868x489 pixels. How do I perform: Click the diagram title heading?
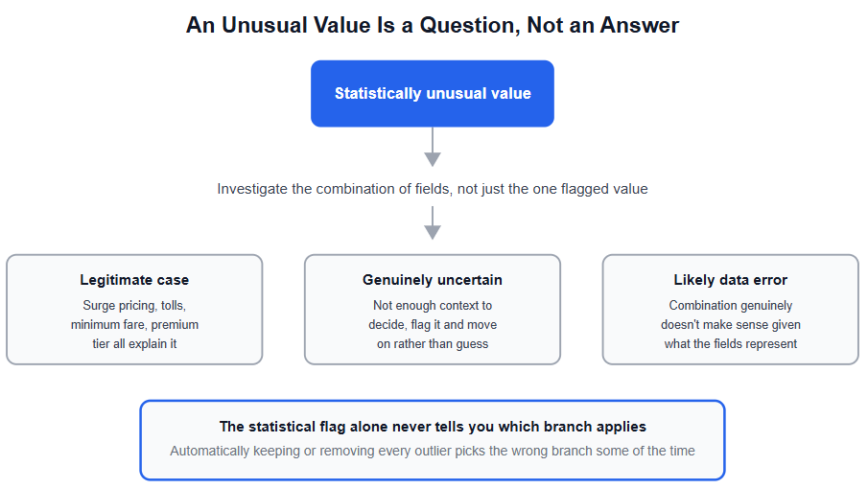coord(433,26)
